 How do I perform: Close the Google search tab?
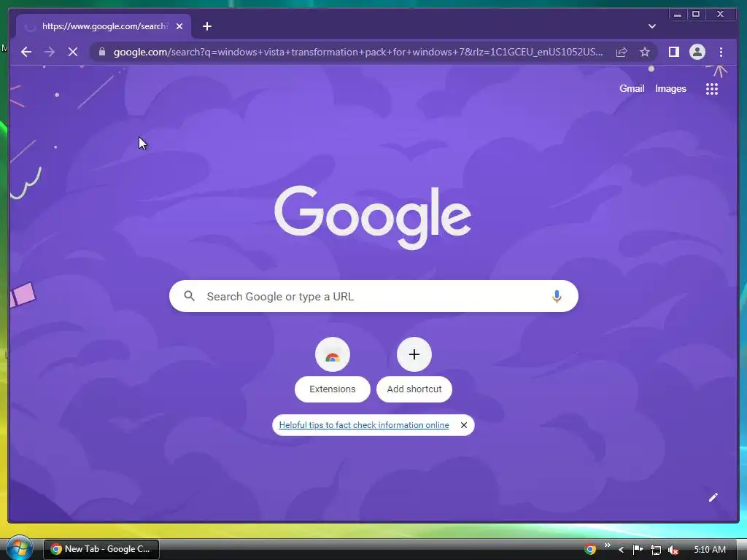click(179, 26)
